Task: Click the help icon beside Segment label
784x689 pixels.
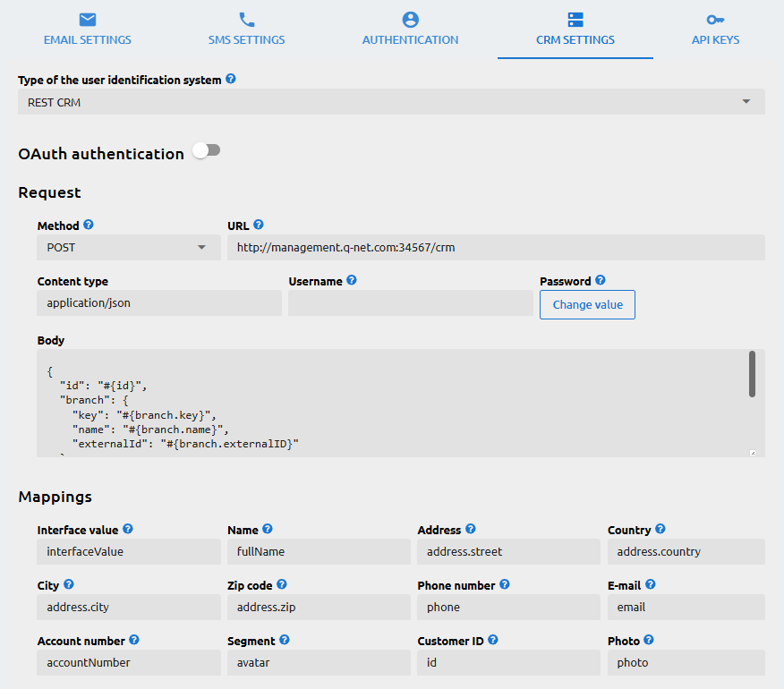Action: [x=285, y=641]
